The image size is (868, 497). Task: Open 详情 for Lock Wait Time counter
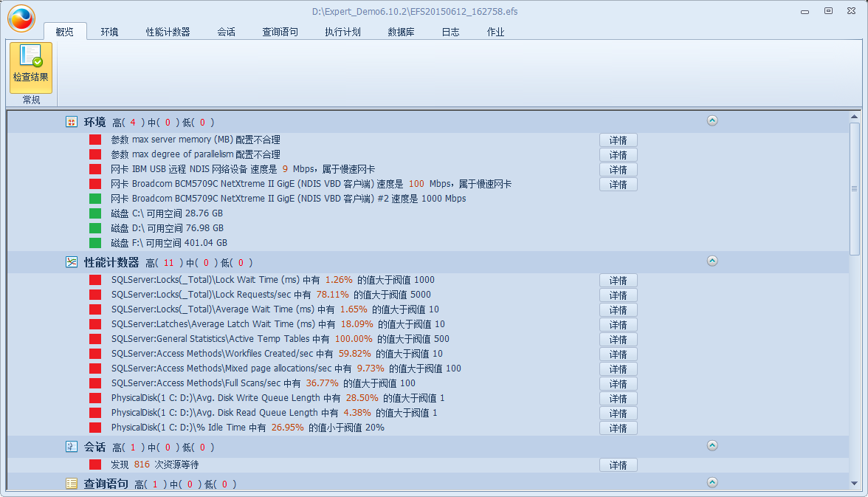pyautogui.click(x=619, y=281)
